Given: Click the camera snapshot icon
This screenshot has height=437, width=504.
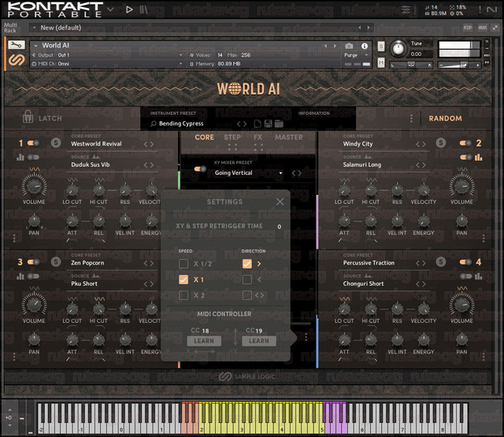Looking at the screenshot, I should (x=349, y=46).
